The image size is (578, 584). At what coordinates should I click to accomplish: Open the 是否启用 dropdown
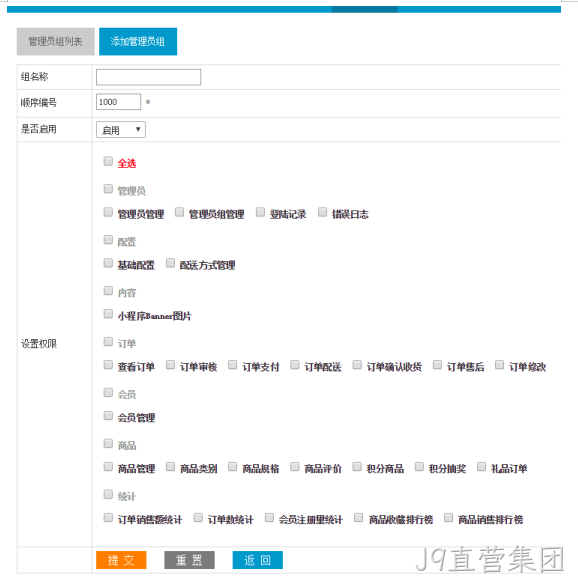click(x=121, y=130)
